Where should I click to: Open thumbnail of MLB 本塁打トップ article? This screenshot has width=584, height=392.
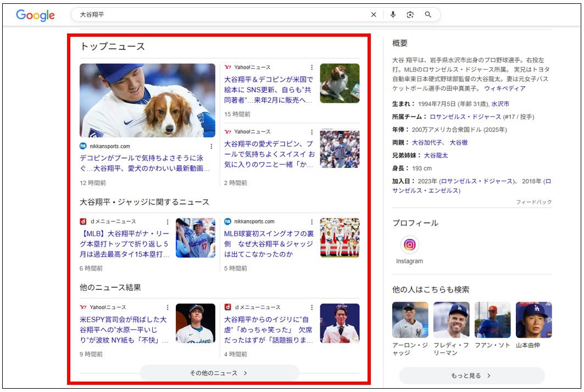click(196, 238)
